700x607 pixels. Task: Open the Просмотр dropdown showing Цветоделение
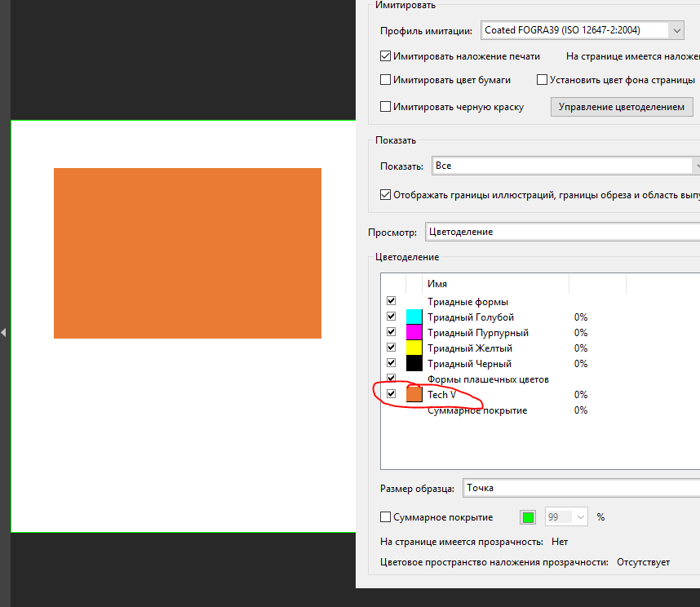562,232
